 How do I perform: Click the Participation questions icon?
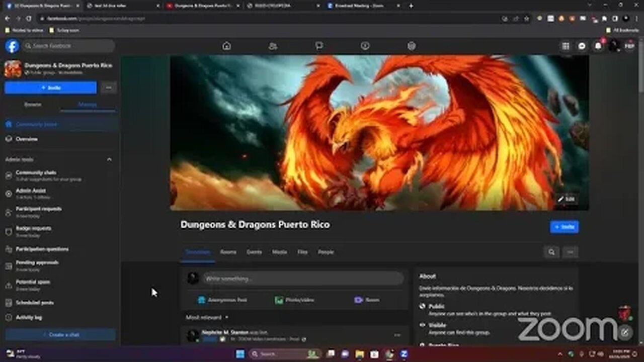click(x=9, y=249)
